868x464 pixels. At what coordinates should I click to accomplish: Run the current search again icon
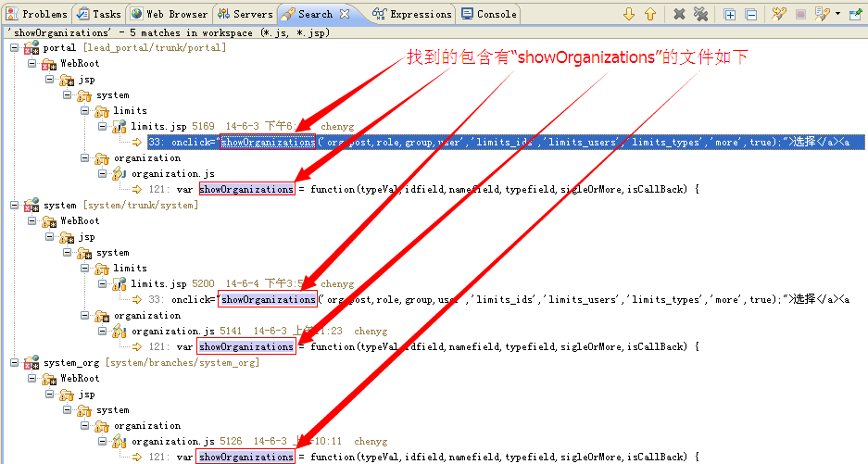[779, 14]
